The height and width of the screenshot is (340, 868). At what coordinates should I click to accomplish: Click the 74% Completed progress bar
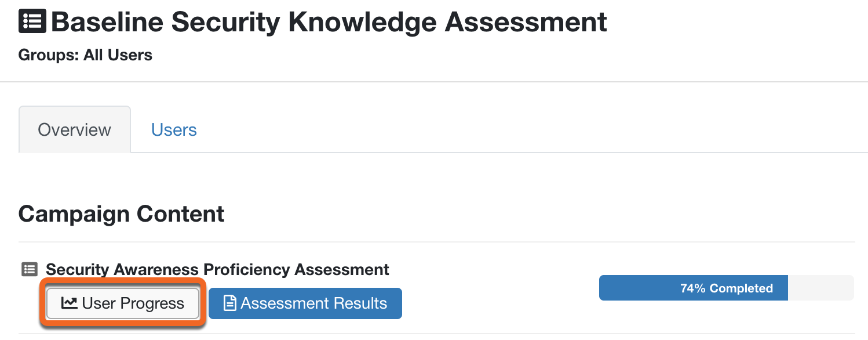click(x=726, y=288)
